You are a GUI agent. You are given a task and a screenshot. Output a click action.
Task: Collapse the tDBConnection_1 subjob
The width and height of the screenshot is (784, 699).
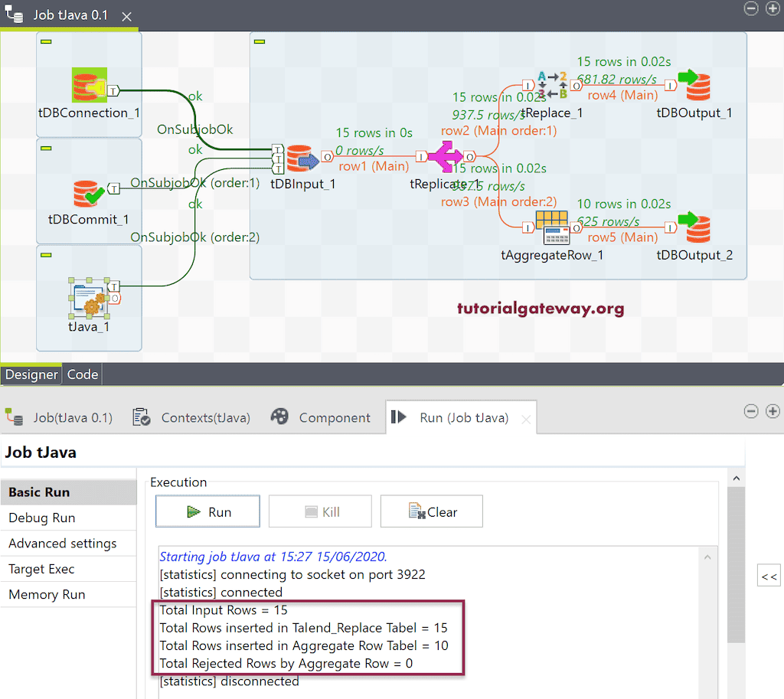(46, 40)
